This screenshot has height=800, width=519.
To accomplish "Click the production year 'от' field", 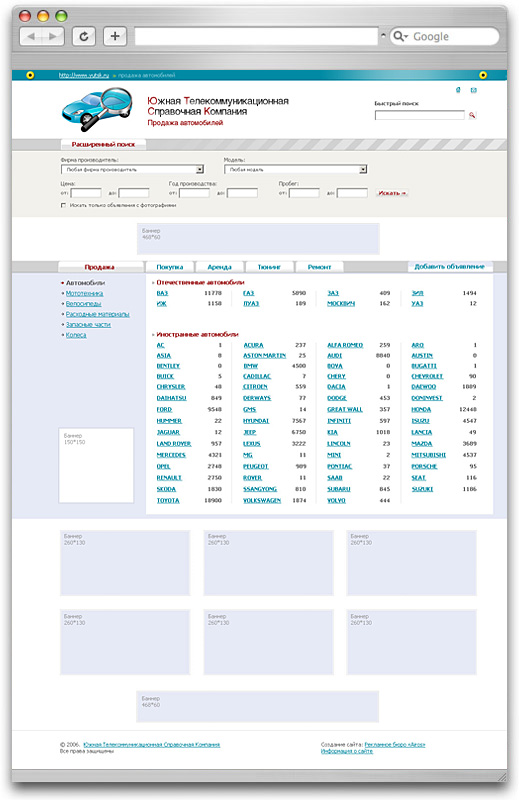I will click(194, 193).
